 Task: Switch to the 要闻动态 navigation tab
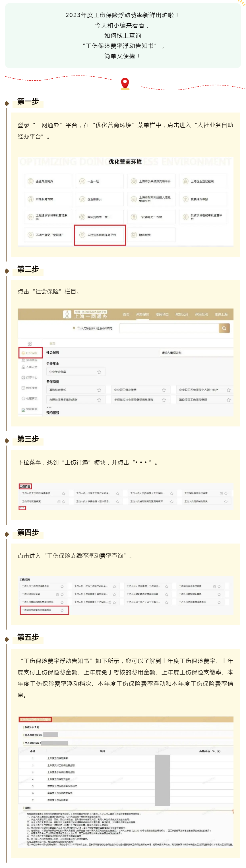162,314
